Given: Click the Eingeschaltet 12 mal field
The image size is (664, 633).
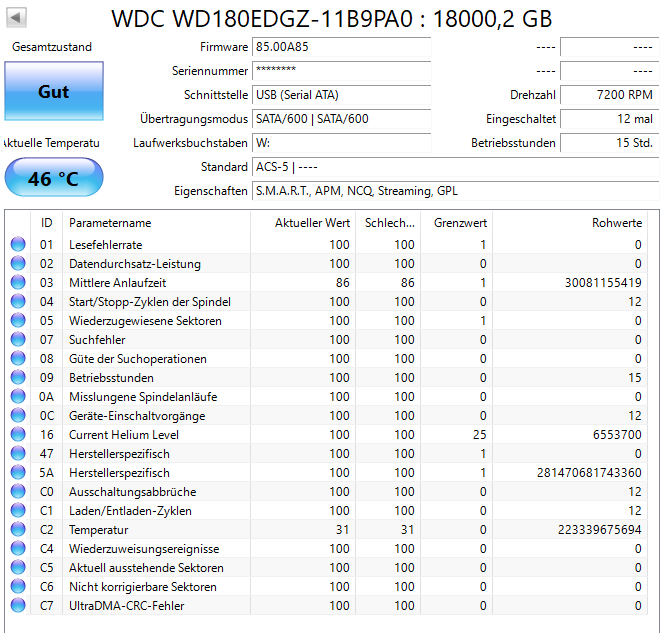Looking at the screenshot, I should [x=610, y=119].
